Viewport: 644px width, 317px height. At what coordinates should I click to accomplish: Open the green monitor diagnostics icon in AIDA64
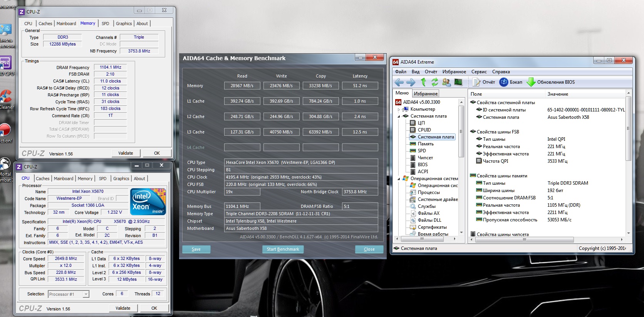[x=458, y=82]
